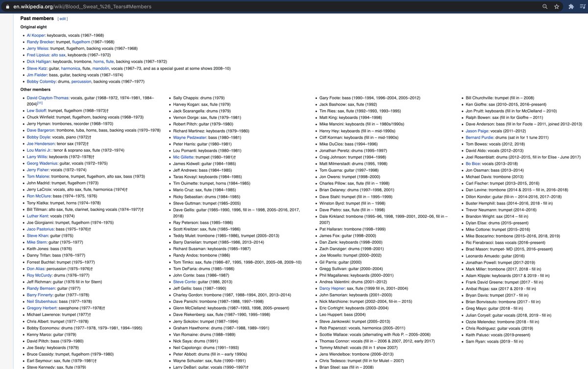Bookmark this page with the star icon
The image size is (588, 369).
click(x=557, y=7)
